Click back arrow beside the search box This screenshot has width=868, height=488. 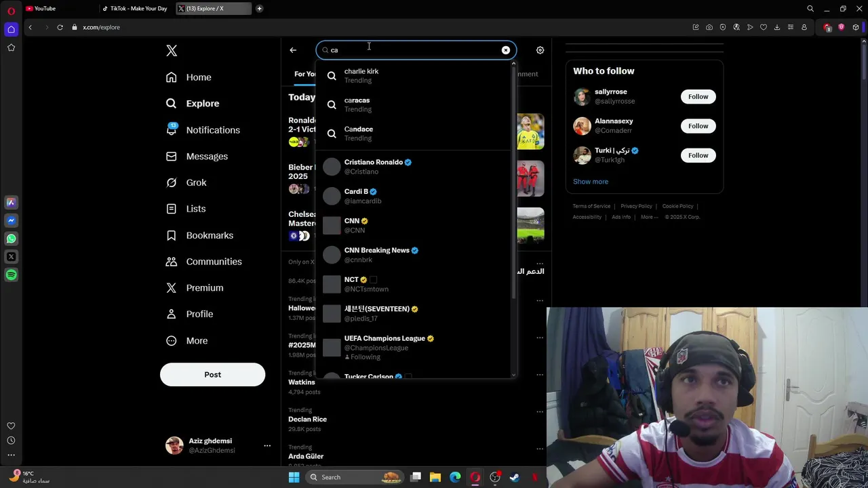(293, 50)
